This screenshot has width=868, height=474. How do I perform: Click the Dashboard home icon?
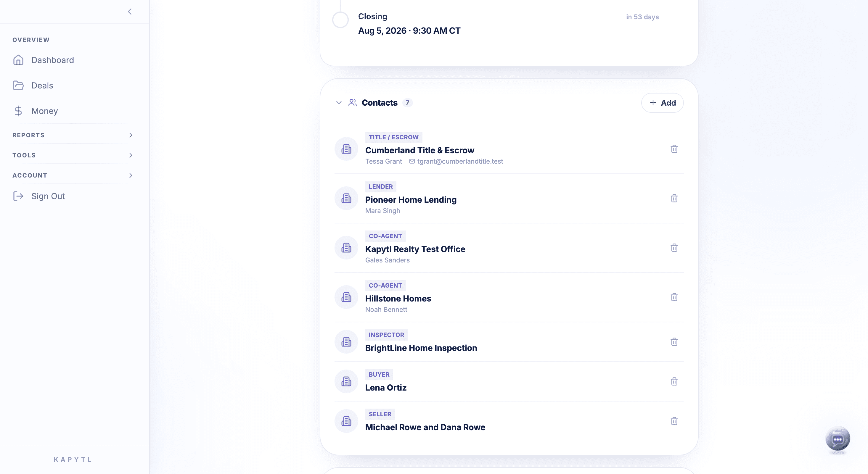point(18,60)
